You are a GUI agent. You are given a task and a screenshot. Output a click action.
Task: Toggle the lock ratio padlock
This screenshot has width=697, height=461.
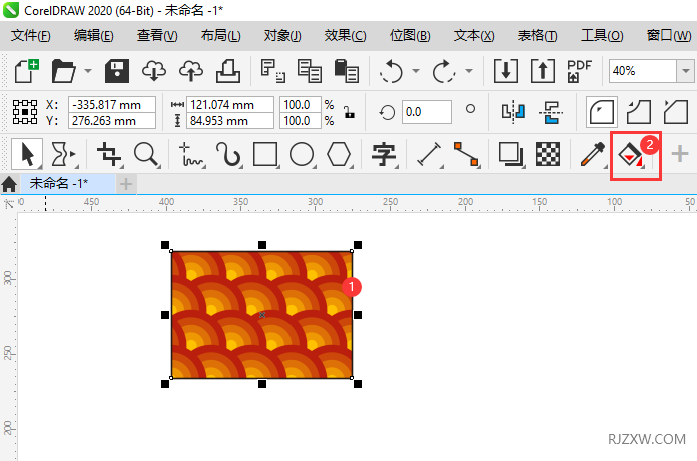click(x=348, y=112)
